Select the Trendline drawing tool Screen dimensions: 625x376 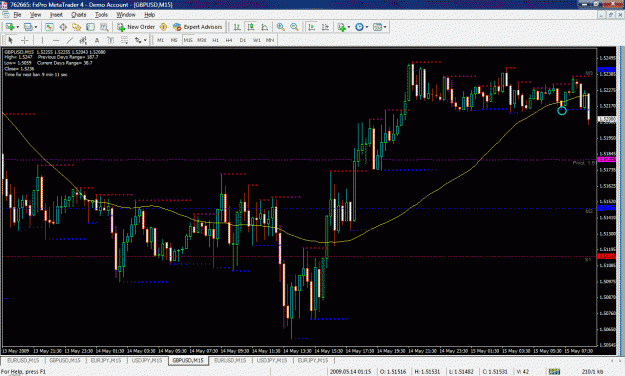[70, 40]
